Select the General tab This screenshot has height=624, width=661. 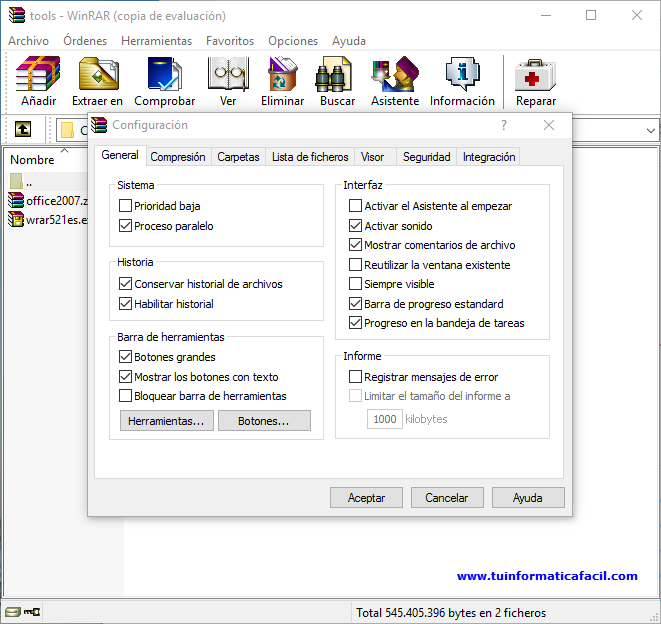point(120,155)
